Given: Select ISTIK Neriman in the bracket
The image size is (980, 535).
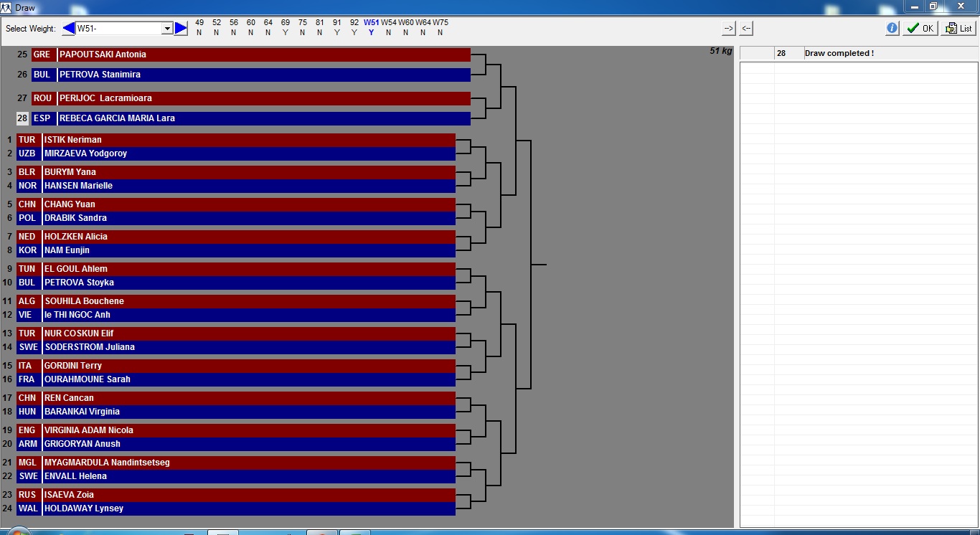Looking at the screenshot, I should tap(248, 140).
